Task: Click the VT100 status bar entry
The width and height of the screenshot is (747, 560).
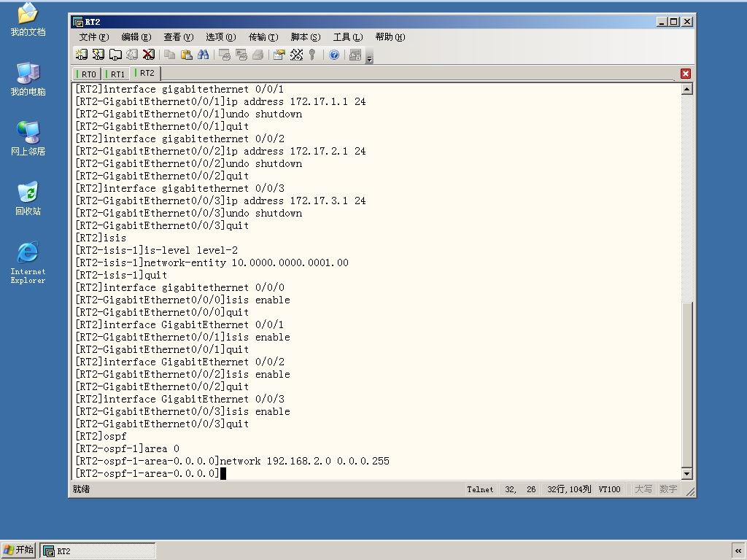Action: (x=609, y=489)
